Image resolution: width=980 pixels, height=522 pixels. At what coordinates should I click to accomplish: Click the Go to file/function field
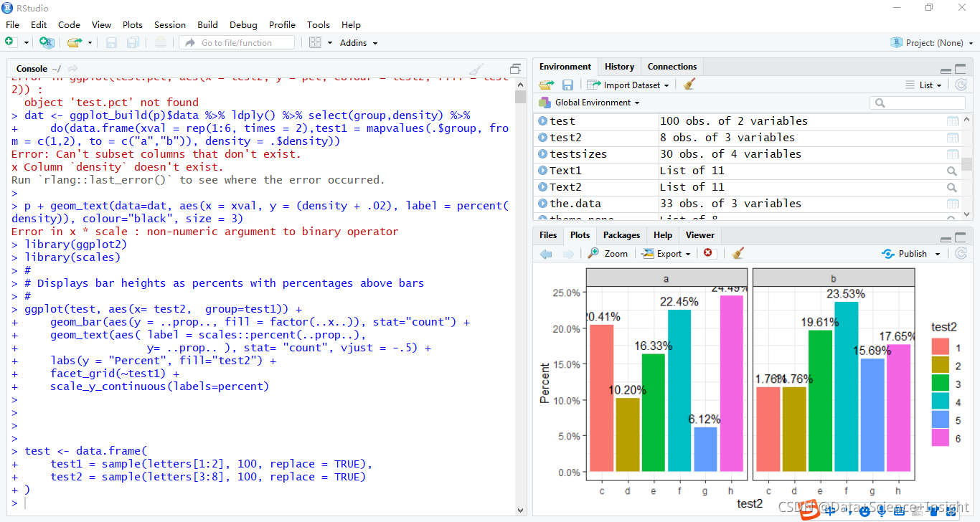click(x=237, y=43)
